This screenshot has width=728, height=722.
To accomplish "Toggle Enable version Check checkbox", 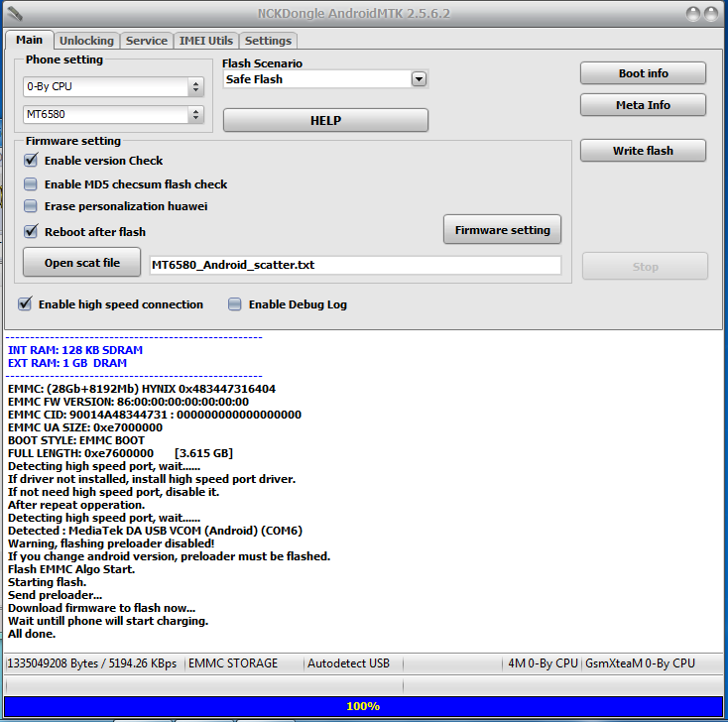I will [x=31, y=161].
